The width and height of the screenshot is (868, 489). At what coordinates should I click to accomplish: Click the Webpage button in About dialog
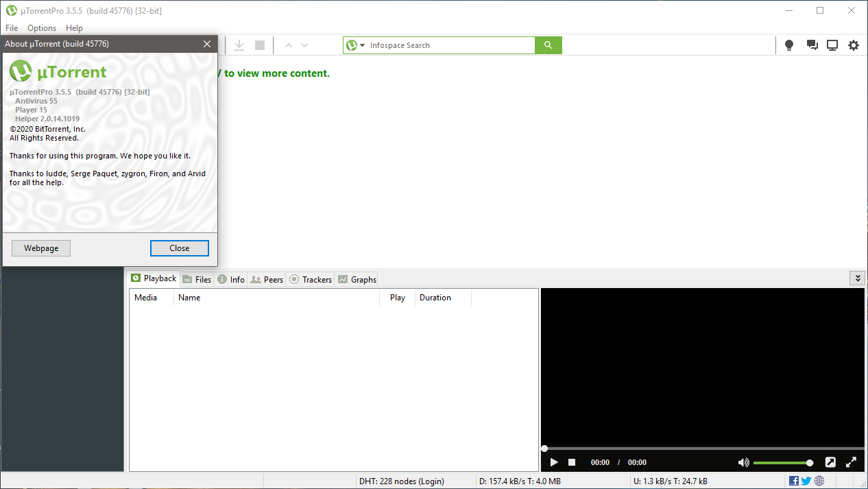[41, 248]
